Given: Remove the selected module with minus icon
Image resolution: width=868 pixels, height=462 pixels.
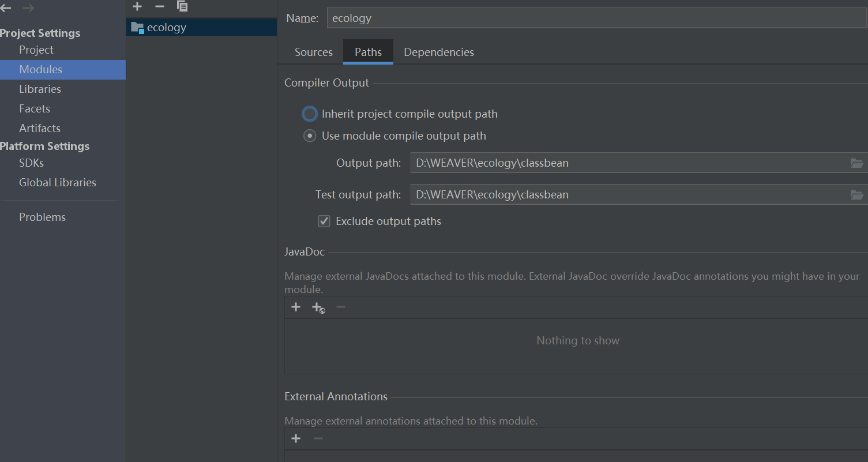Looking at the screenshot, I should pyautogui.click(x=160, y=6).
